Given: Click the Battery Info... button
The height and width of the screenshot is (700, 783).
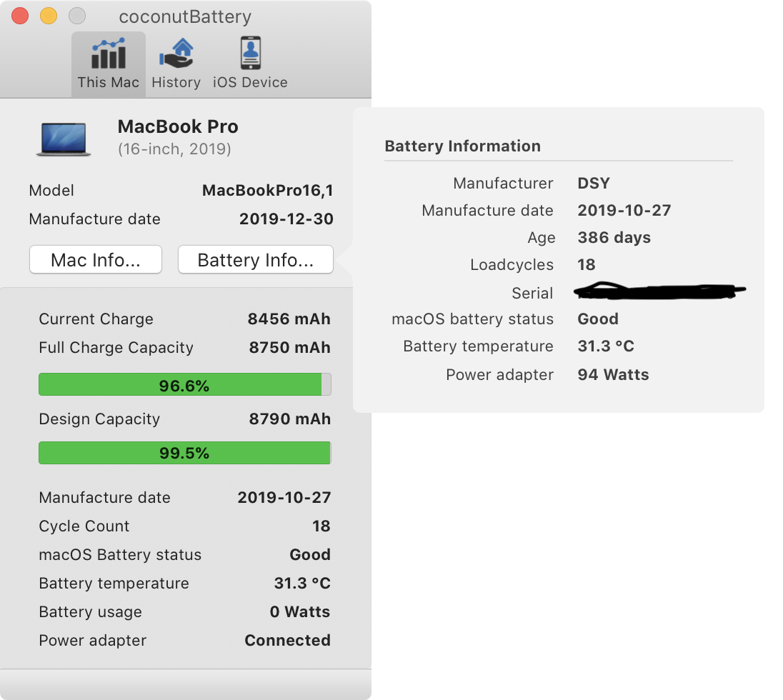Looking at the screenshot, I should click(256, 259).
